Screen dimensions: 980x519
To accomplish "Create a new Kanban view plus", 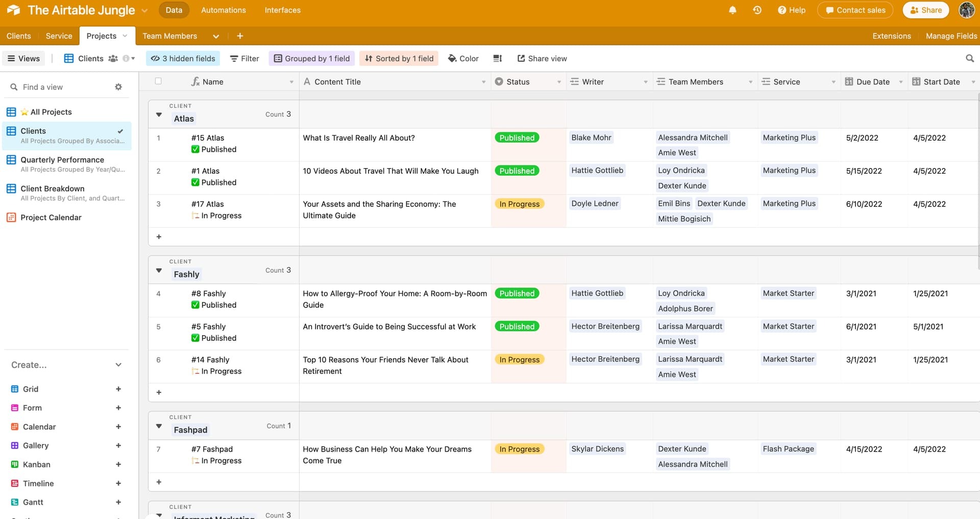I will click(x=118, y=464).
